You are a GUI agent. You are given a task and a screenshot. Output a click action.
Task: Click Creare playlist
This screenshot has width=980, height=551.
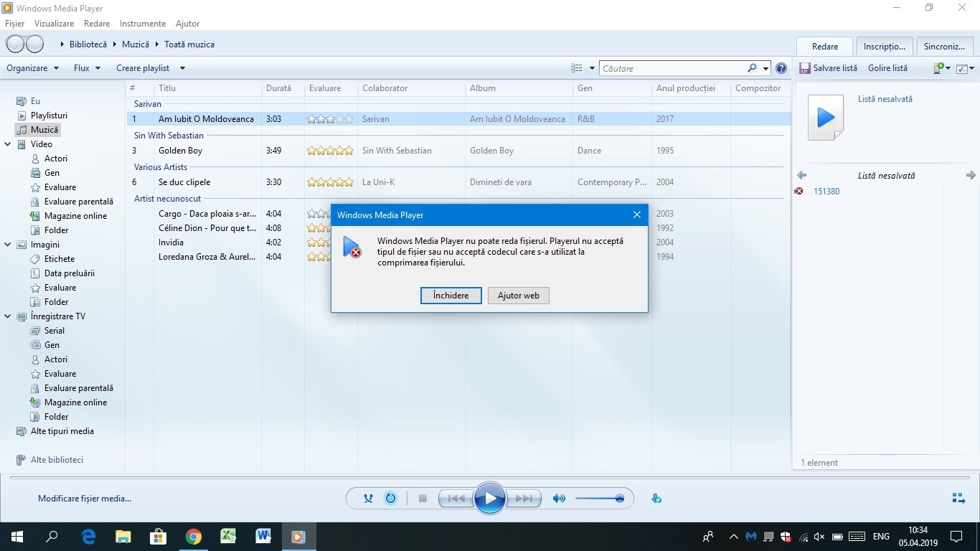click(x=143, y=68)
